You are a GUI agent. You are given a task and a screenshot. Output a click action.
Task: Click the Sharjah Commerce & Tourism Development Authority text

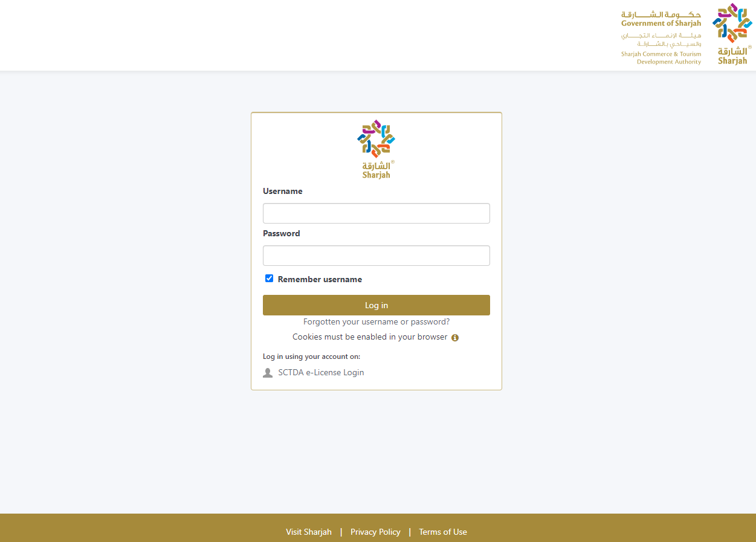click(661, 58)
